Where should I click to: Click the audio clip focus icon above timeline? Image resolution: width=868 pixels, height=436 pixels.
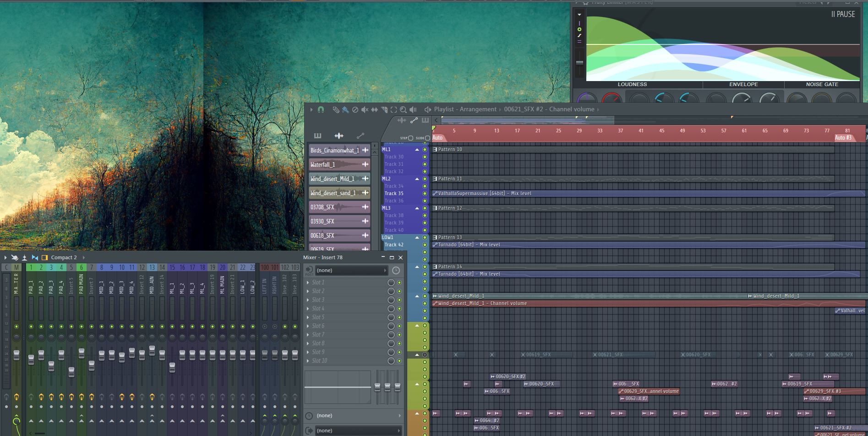click(402, 120)
